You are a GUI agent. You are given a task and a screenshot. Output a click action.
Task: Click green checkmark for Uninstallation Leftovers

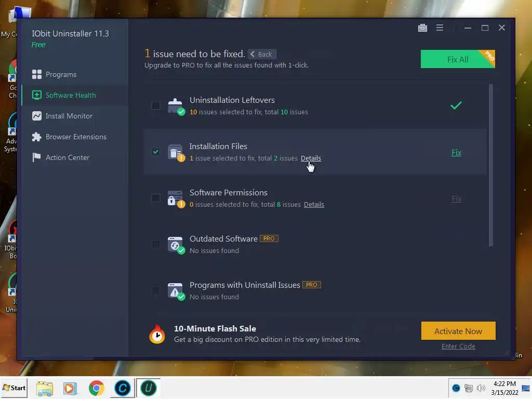pos(456,105)
